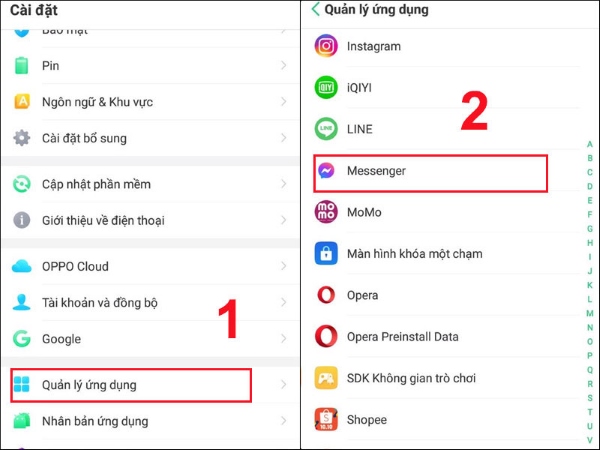Open Cài đặt bổ sung settings entry
This screenshot has height=450, width=600.
(150, 138)
